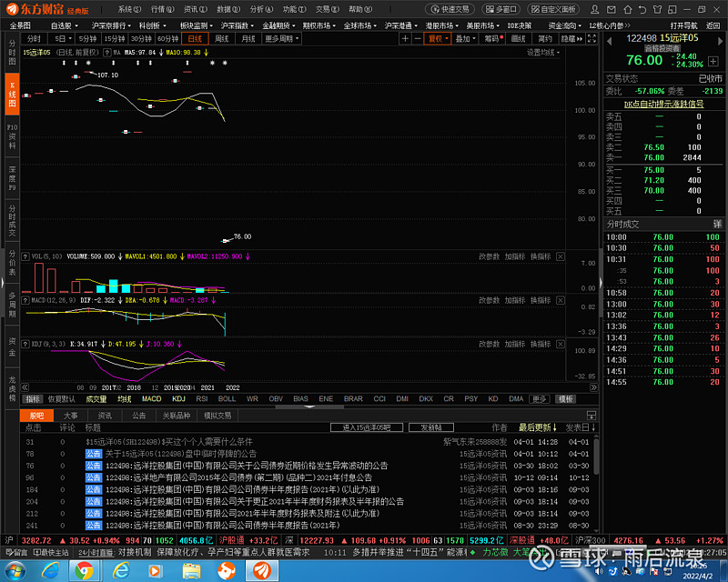Toggle the 均线 moving average overlay
728x582 pixels.
pyautogui.click(x=124, y=399)
